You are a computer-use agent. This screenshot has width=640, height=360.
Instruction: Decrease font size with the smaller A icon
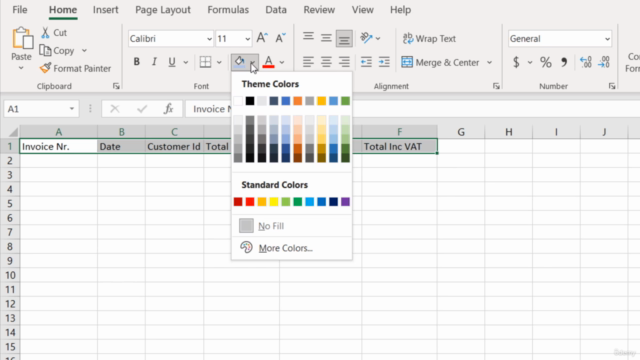[280, 38]
